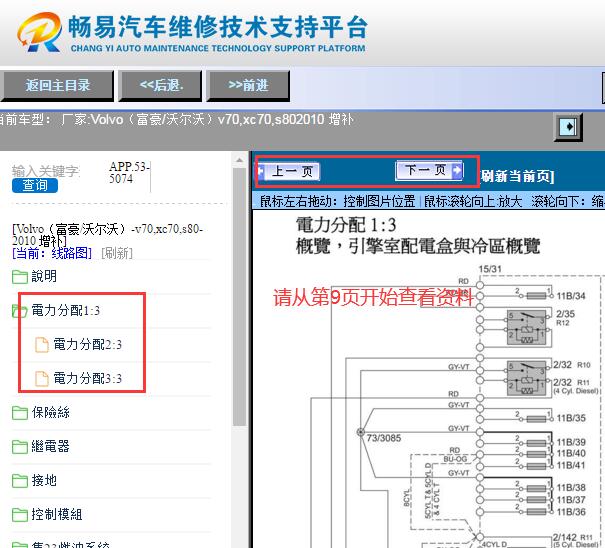Image resolution: width=605 pixels, height=548 pixels.
Task: Click the 電力分配 1:3 diagram title
Action: [x=346, y=225]
